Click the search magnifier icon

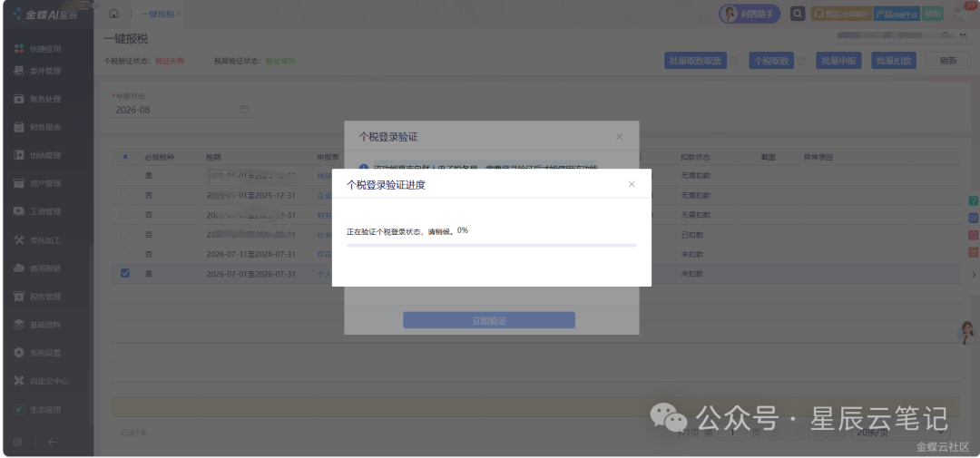click(797, 14)
